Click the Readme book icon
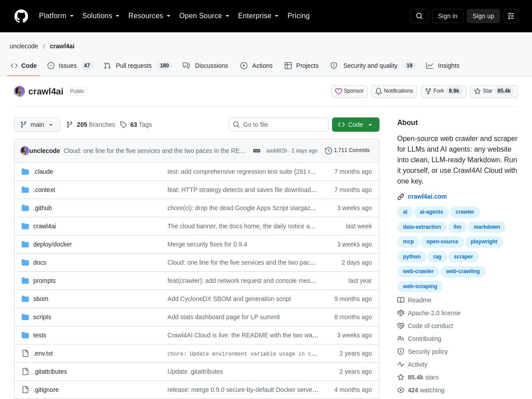 401,300
